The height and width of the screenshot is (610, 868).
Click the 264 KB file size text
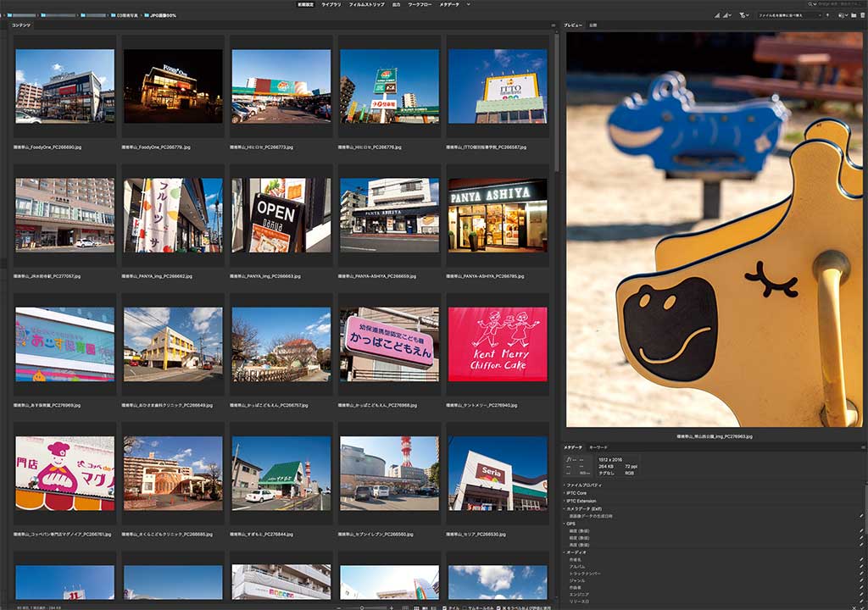[605, 467]
